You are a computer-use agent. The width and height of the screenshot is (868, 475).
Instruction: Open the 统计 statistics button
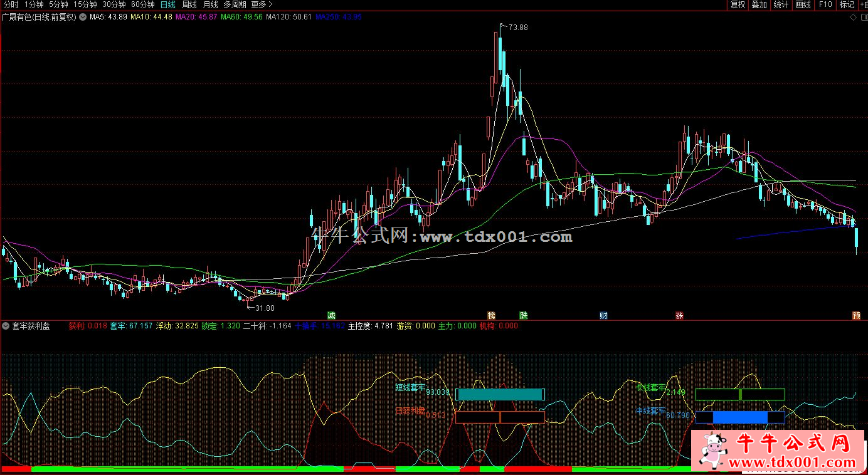[781, 4]
